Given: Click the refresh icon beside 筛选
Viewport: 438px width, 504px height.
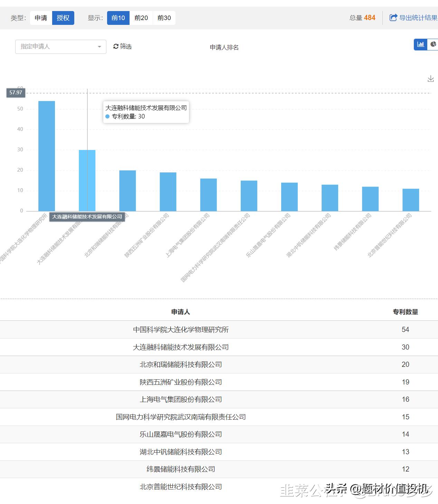Looking at the screenshot, I should [x=116, y=46].
